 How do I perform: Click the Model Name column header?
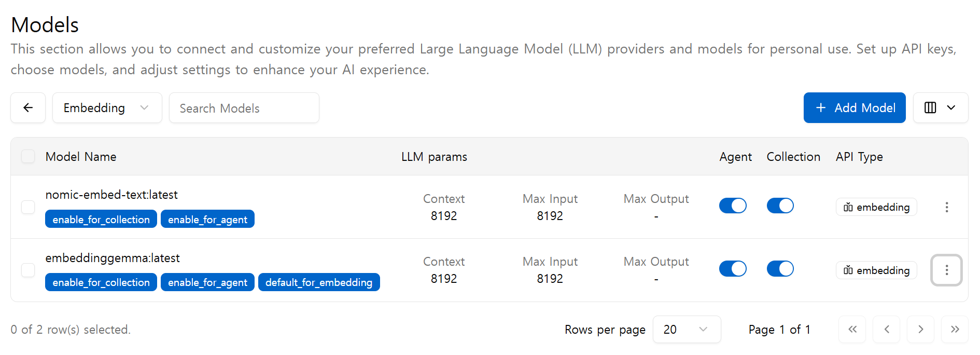click(81, 157)
